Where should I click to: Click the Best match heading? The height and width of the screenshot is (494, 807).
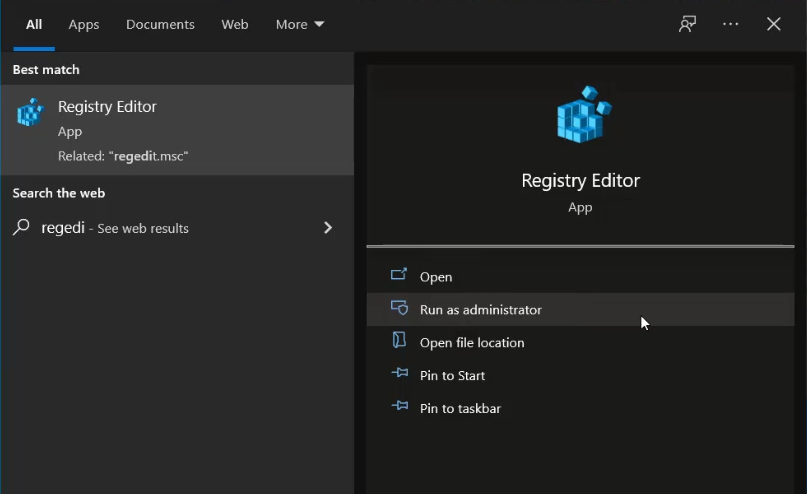(46, 69)
